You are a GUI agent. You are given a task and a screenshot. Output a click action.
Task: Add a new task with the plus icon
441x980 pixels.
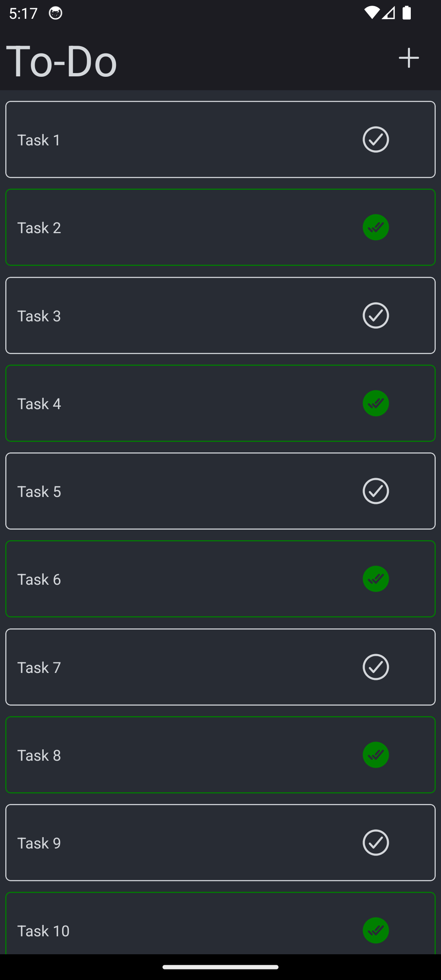408,58
